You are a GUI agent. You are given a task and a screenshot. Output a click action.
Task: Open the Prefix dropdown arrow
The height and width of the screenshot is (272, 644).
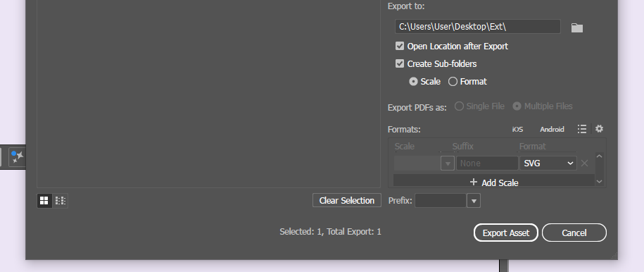coord(474,201)
